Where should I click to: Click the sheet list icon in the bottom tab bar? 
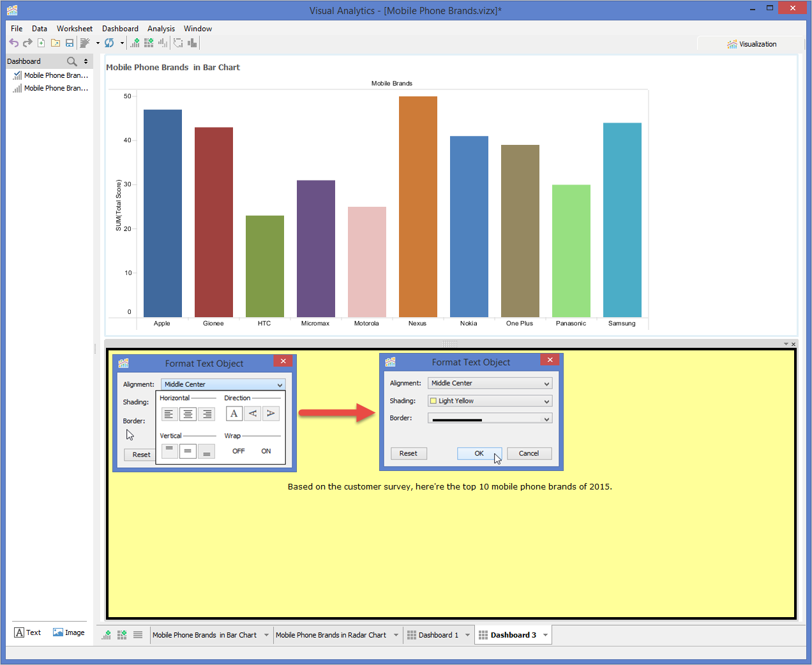pyautogui.click(x=138, y=635)
